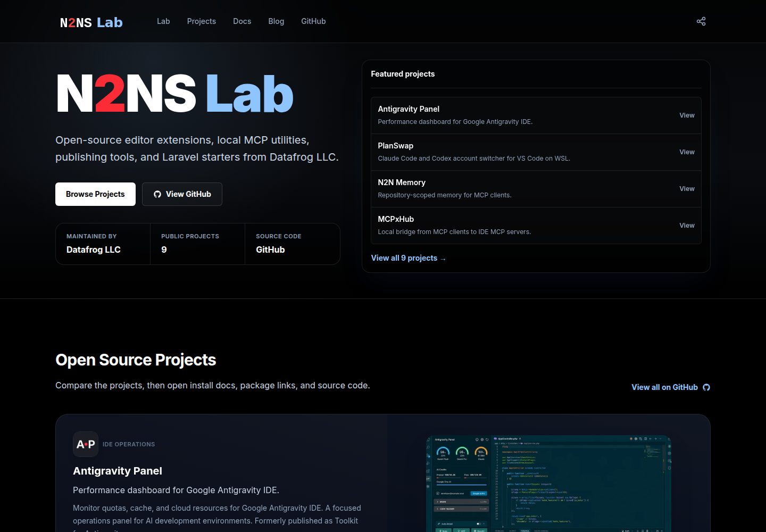Viewport: 766px width, 532px height.
Task: Click the Browse Projects button
Action: point(95,194)
